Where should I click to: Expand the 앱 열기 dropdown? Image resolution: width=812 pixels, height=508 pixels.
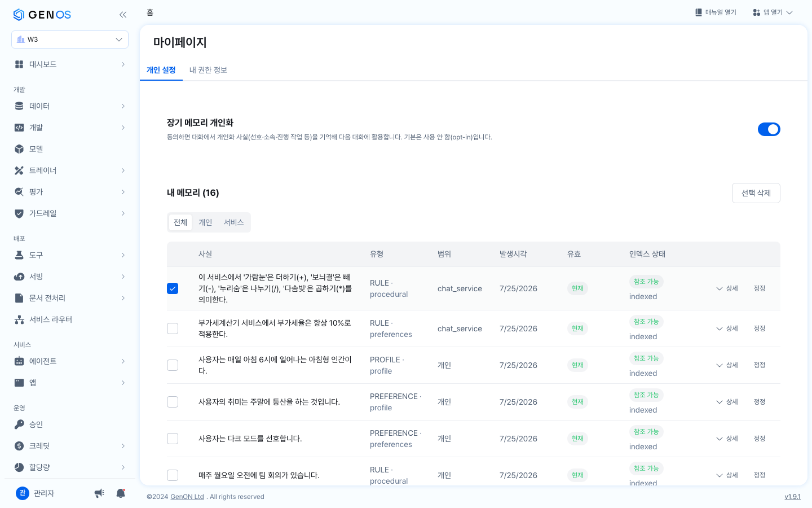(x=773, y=12)
